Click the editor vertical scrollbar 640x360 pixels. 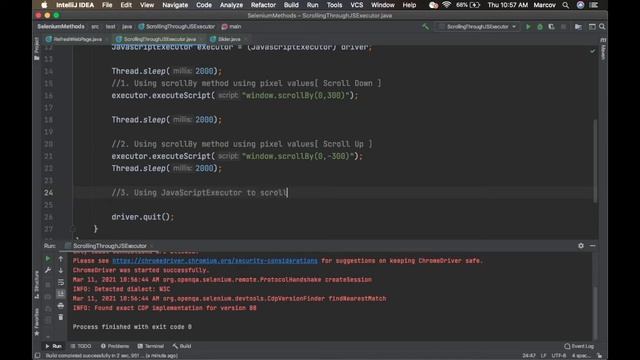point(595,160)
